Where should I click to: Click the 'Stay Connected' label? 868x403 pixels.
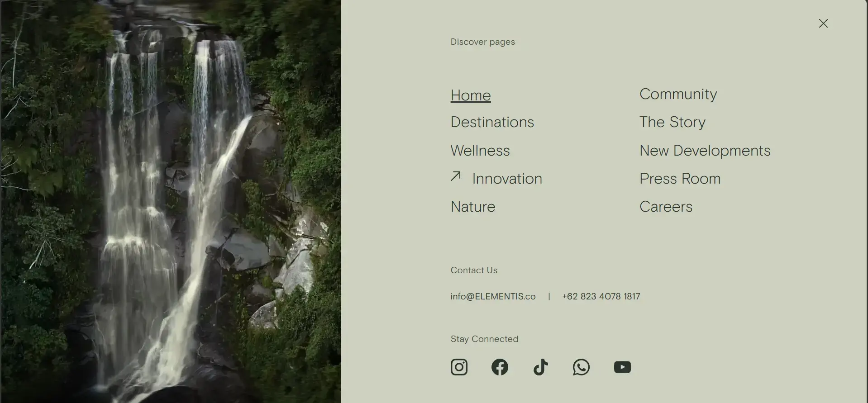(x=484, y=339)
